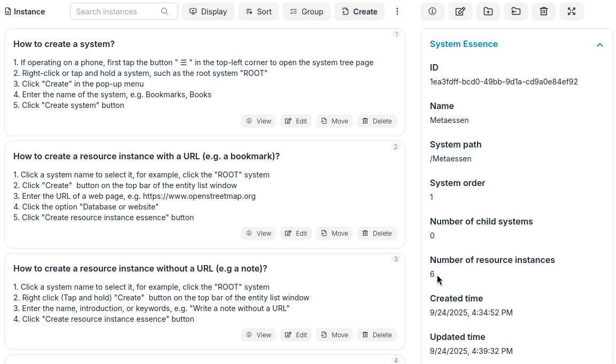Edit the "How to create a system?" instance
This screenshot has width=616, height=364.
[296, 121]
